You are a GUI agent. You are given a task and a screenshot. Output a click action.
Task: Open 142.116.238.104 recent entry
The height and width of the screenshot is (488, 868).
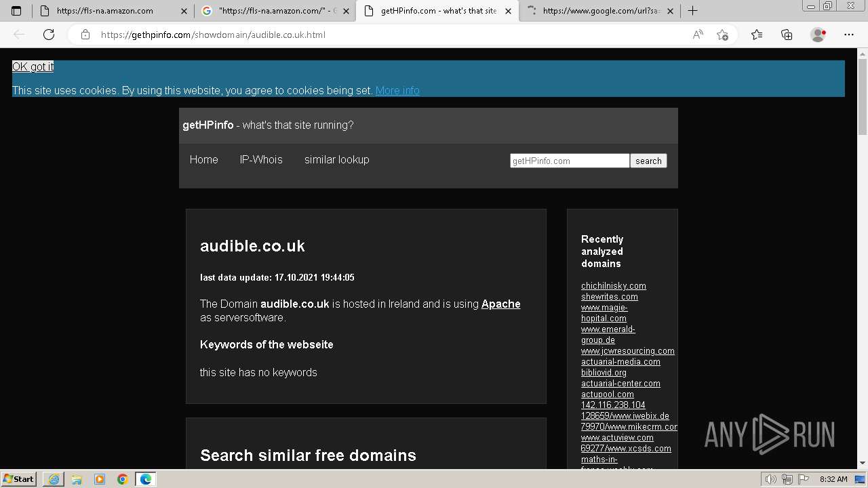(x=613, y=405)
